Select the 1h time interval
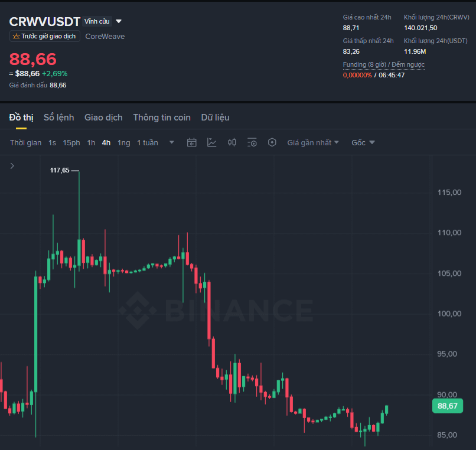 point(91,143)
